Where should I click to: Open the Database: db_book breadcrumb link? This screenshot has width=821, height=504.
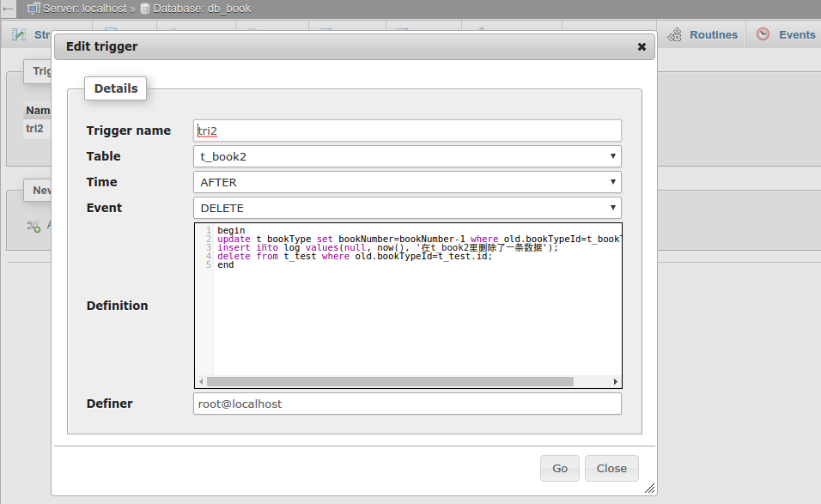(x=202, y=9)
